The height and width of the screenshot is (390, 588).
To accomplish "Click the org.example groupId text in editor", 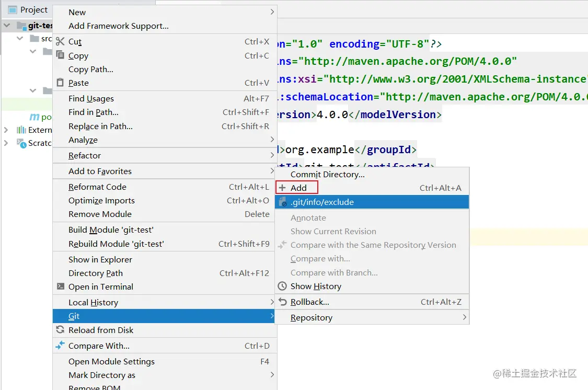I will [320, 150].
